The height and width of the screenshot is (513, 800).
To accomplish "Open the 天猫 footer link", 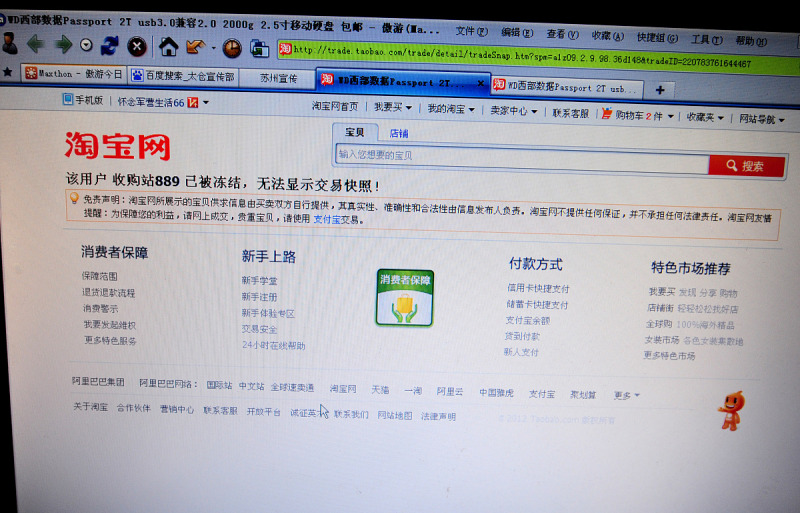I will 380,390.
